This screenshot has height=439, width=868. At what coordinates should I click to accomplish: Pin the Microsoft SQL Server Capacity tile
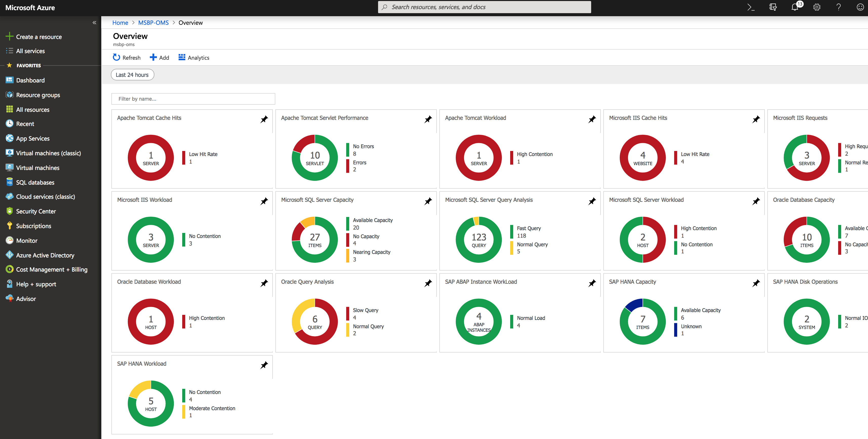click(428, 201)
